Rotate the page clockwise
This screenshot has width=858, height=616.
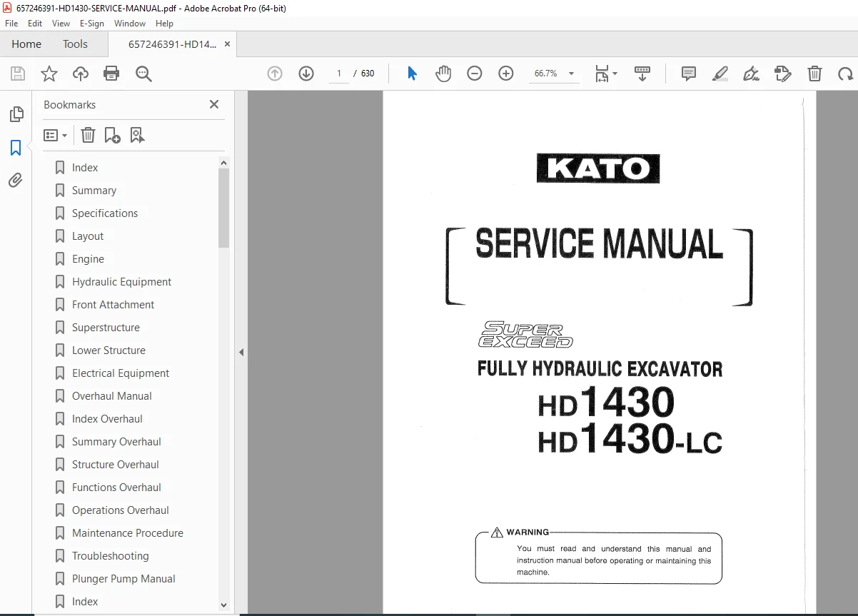tap(846, 74)
